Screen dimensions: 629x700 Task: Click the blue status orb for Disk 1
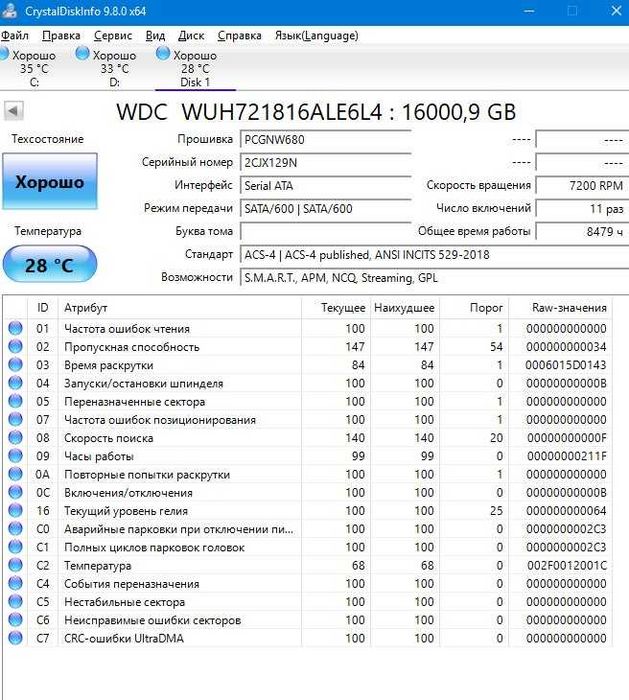click(163, 54)
